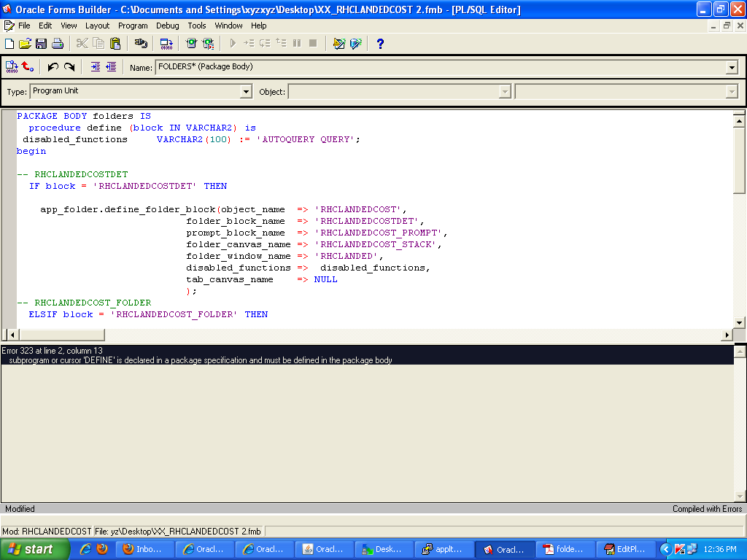Save the form with the diskette icon
747x560 pixels.
click(42, 44)
